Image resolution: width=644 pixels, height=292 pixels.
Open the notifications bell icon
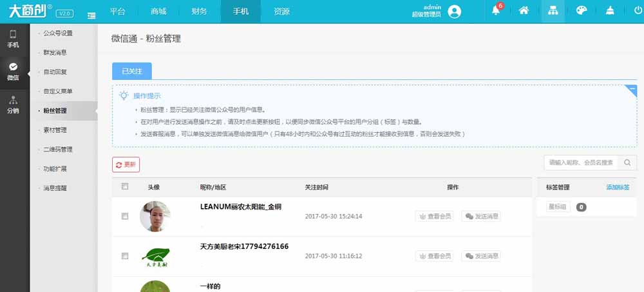click(x=496, y=11)
